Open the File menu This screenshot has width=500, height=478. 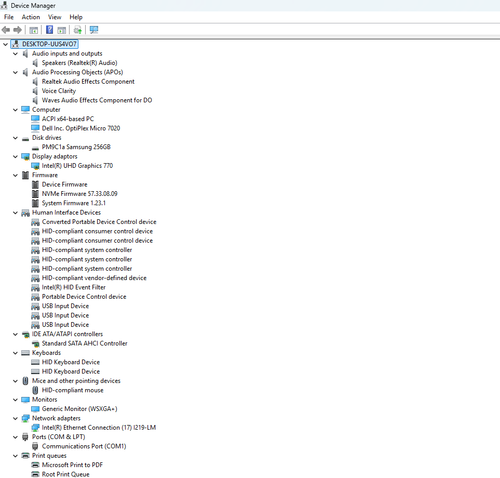click(x=9, y=17)
